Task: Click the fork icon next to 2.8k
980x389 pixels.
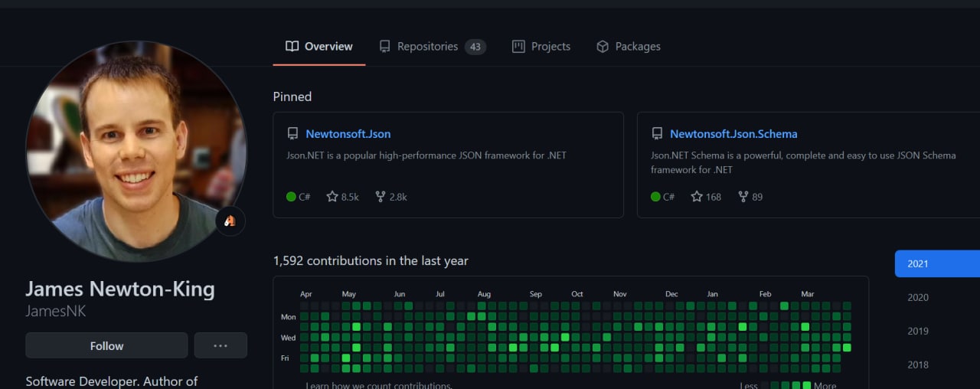Action: (381, 197)
